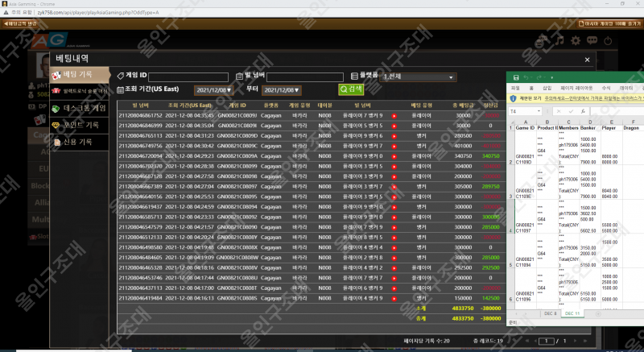
Task: Play replay for bill 211208046667389
Action: (394, 187)
